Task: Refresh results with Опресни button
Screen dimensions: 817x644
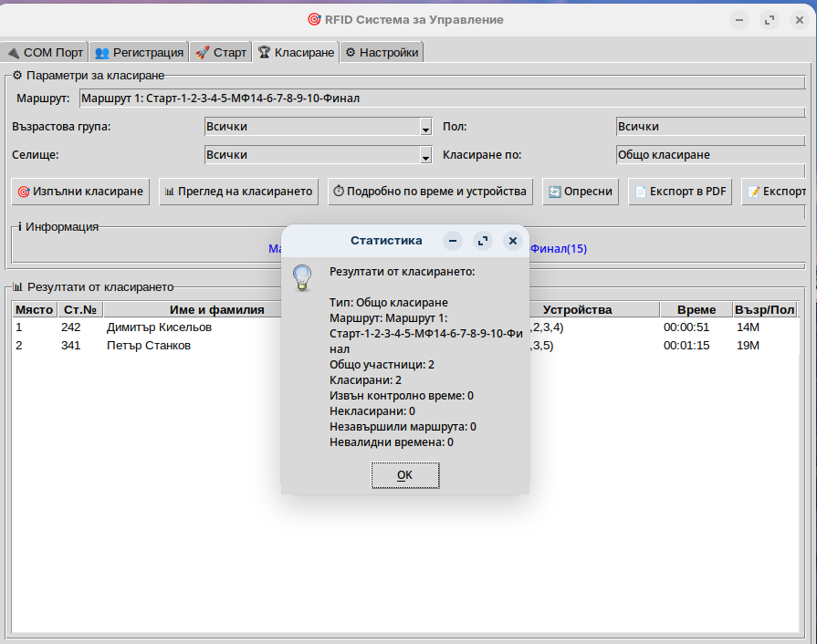Action: pyautogui.click(x=581, y=192)
